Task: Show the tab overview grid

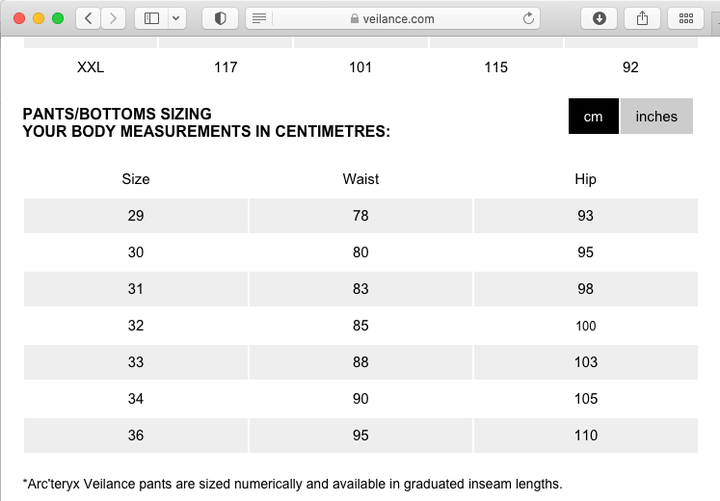Action: point(686,19)
